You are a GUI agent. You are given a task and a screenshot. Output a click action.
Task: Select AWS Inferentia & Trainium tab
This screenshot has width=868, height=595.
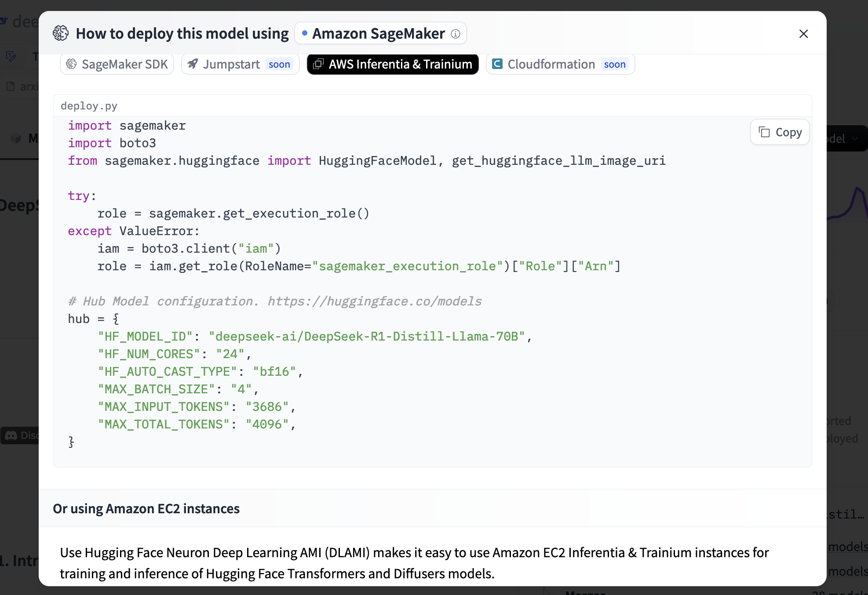(392, 64)
